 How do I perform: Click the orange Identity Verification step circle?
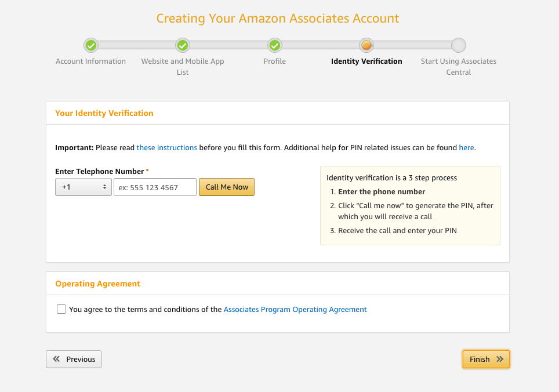point(366,45)
